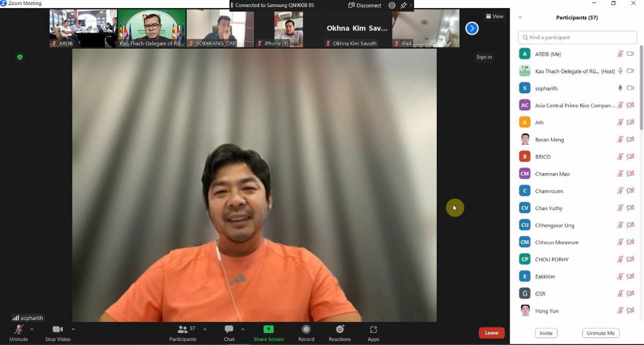Toggle Stop Video camera button
The image size is (644, 345).
pos(57,329)
